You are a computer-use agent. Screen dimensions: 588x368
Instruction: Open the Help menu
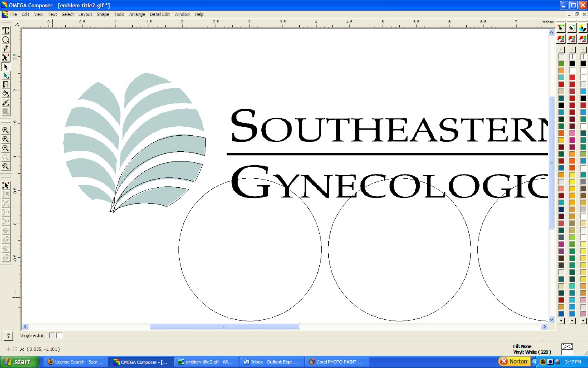click(199, 14)
